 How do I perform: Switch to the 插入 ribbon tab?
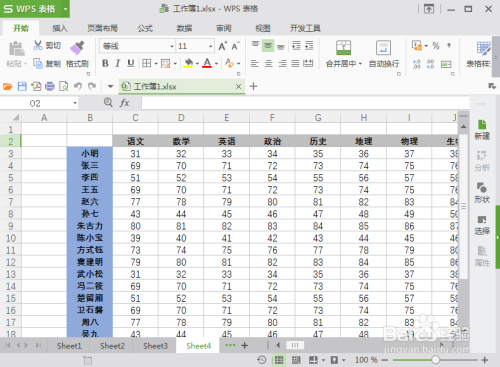(x=60, y=28)
